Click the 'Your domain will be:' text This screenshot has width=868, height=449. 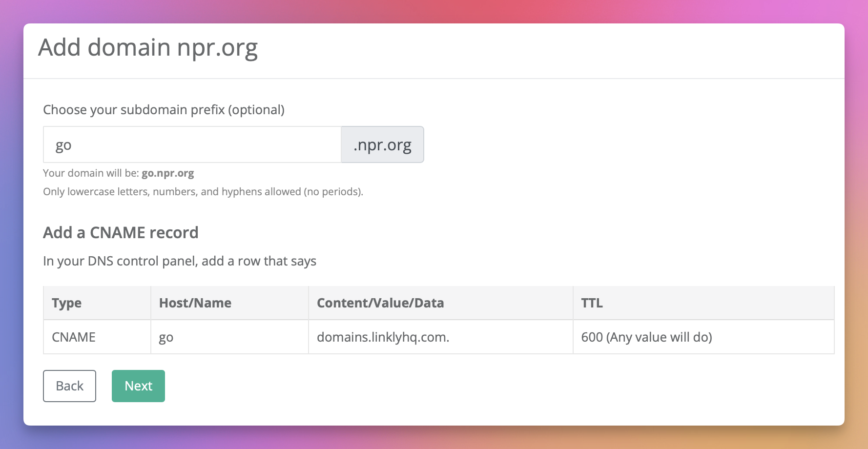[x=91, y=173]
